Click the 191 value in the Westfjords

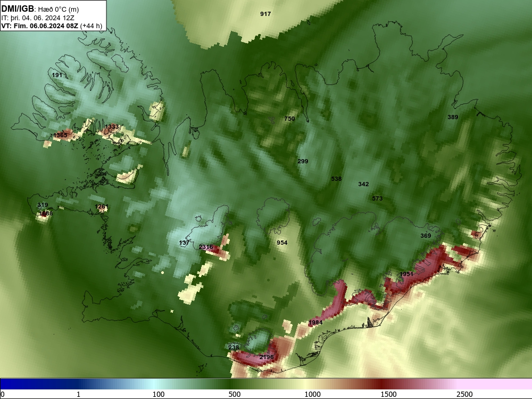(57, 75)
